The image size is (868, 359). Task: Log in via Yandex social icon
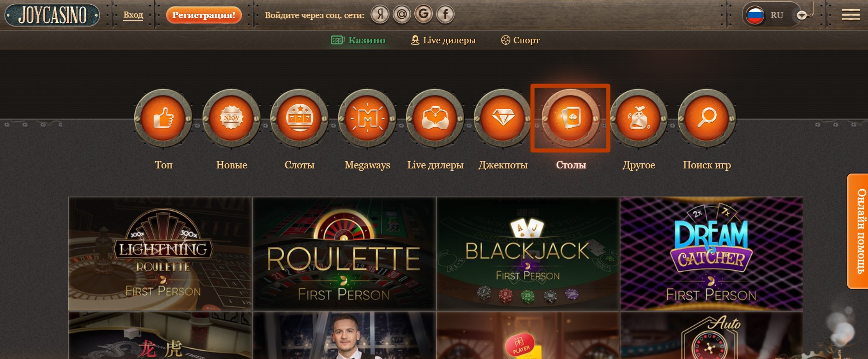[380, 15]
